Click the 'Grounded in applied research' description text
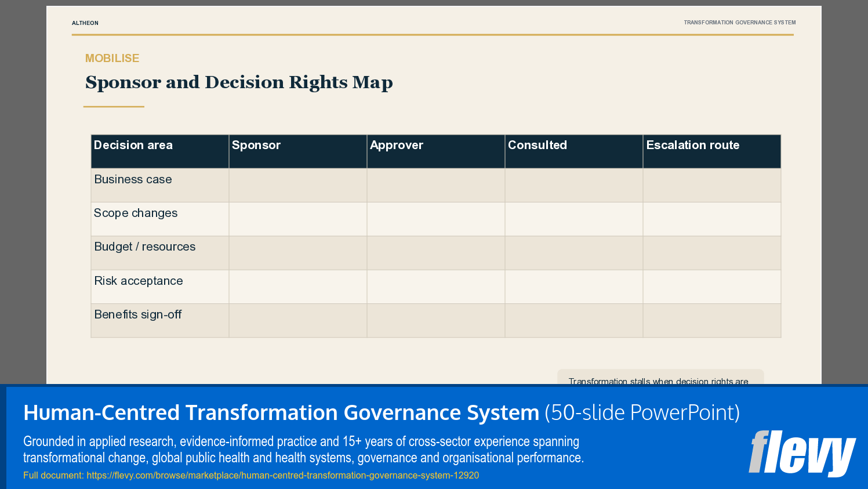Image resolution: width=868 pixels, height=489 pixels. 303,450
